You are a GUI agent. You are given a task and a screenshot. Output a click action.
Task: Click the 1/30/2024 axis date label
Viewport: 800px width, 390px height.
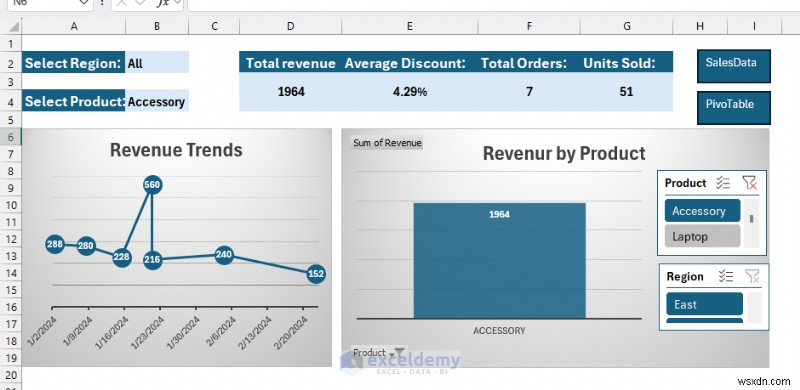click(184, 332)
